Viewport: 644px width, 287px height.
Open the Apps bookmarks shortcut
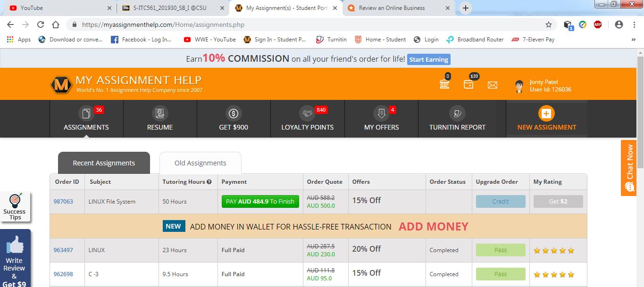(19, 40)
